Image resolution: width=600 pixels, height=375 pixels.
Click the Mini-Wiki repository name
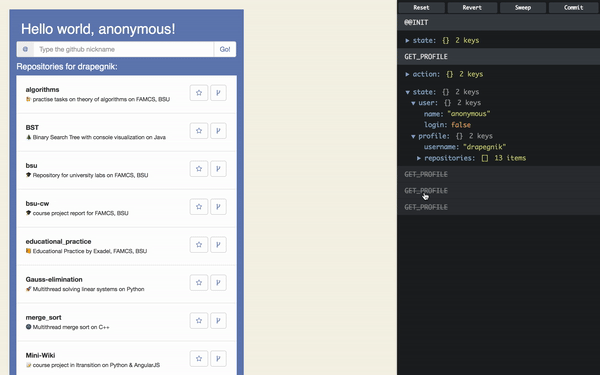pos(41,355)
